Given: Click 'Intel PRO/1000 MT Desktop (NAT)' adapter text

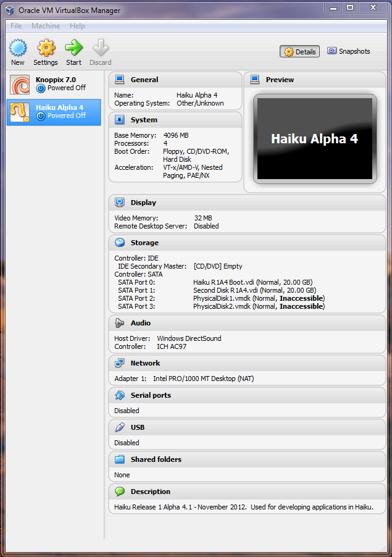Looking at the screenshot, I should [204, 379].
